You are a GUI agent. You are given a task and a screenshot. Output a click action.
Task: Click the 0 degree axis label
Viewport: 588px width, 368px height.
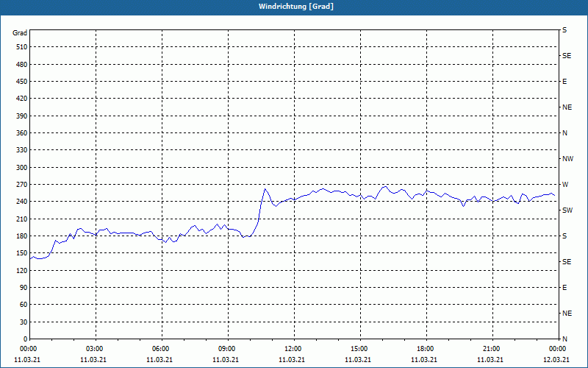click(x=25, y=339)
